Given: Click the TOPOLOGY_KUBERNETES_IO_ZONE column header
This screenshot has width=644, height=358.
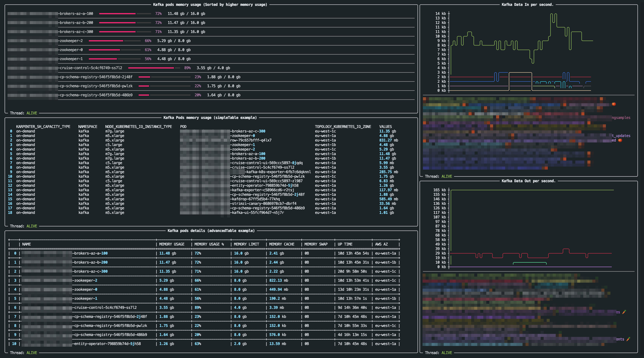Looking at the screenshot, I should click(x=343, y=127).
